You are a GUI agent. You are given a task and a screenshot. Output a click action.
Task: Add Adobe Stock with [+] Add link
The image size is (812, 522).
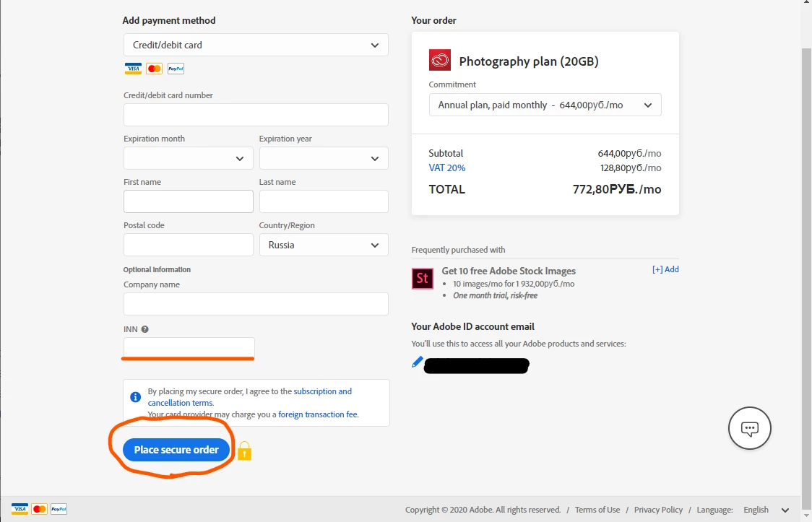click(665, 269)
